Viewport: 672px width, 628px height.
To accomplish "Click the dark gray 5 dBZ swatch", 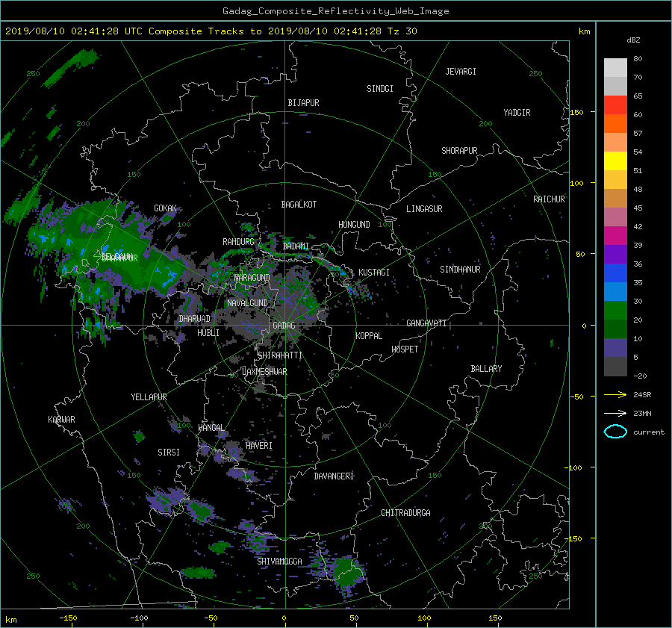I will point(615,367).
